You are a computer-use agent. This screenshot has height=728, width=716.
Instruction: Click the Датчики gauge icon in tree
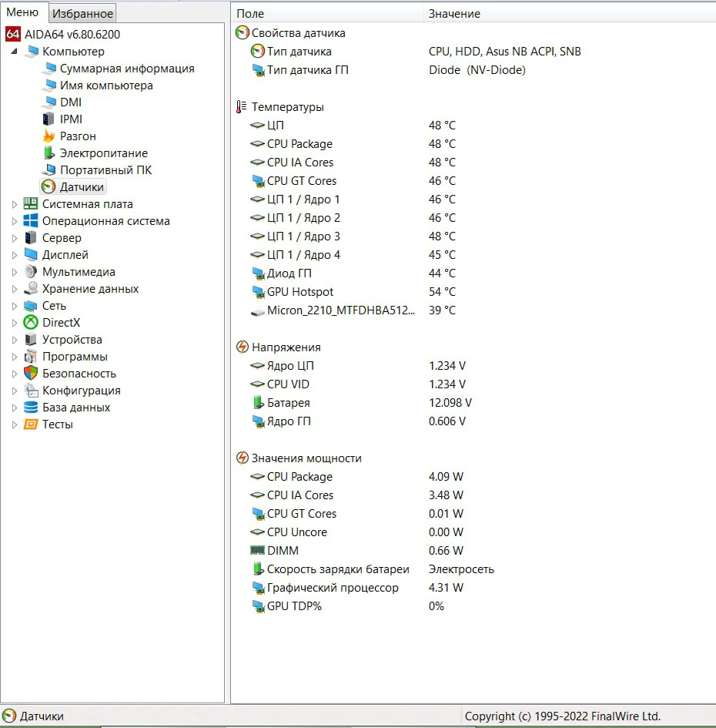click(49, 186)
